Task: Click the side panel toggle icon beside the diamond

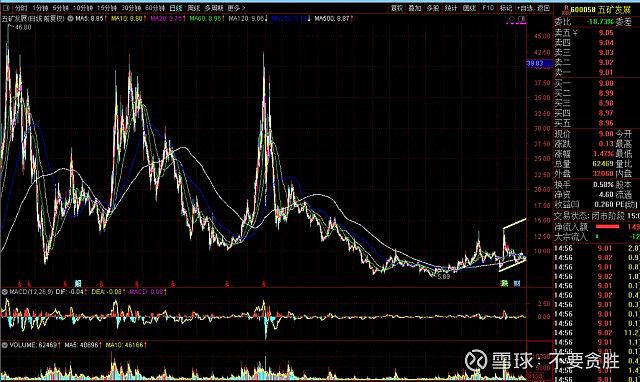Action: (522, 19)
